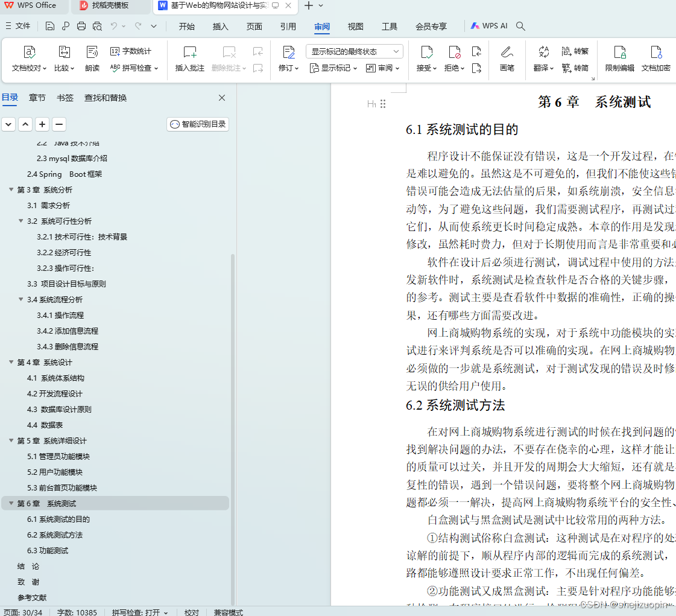Open the 书签 panel tab

pos(65,97)
